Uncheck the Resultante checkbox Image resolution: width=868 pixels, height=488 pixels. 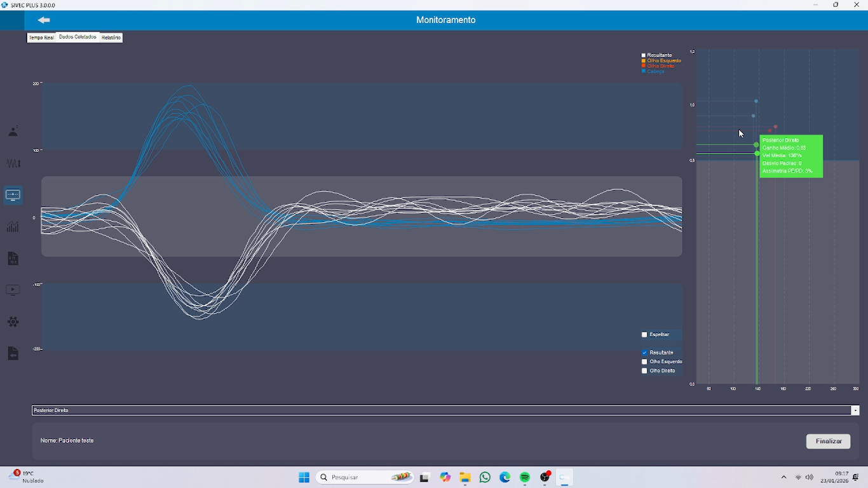[644, 353]
